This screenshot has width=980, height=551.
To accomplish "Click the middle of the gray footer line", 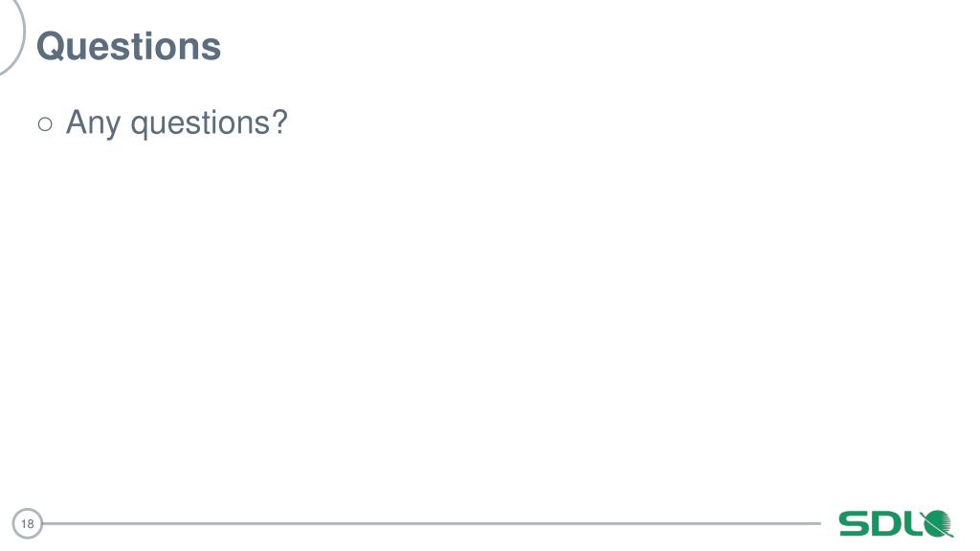I will [x=432, y=523].
